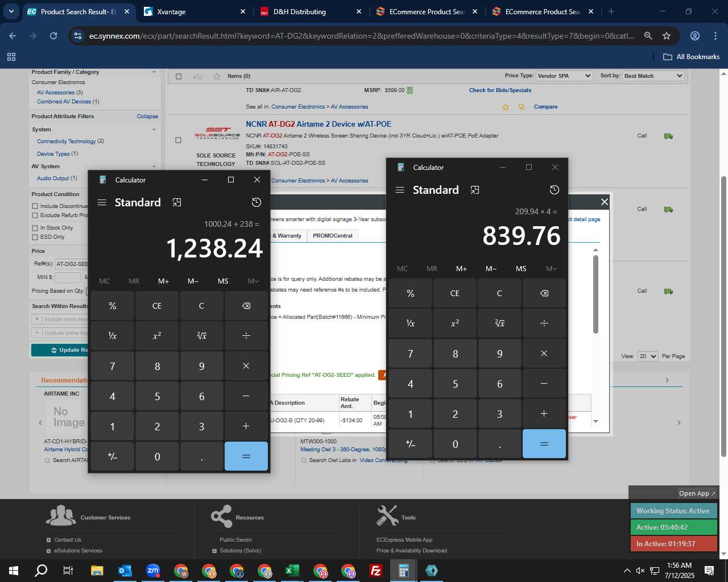This screenshot has width=728, height=582.
Task: Click minus key in left Calculator
Action: click(x=246, y=396)
